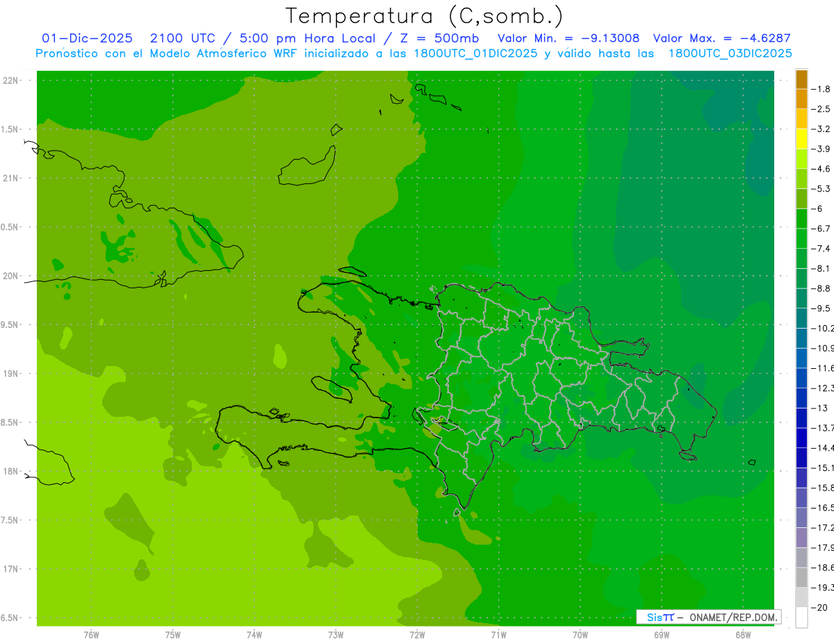Click the '-3.2' color scale label
Image resolution: width=834 pixels, height=644 pixels.
point(821,129)
